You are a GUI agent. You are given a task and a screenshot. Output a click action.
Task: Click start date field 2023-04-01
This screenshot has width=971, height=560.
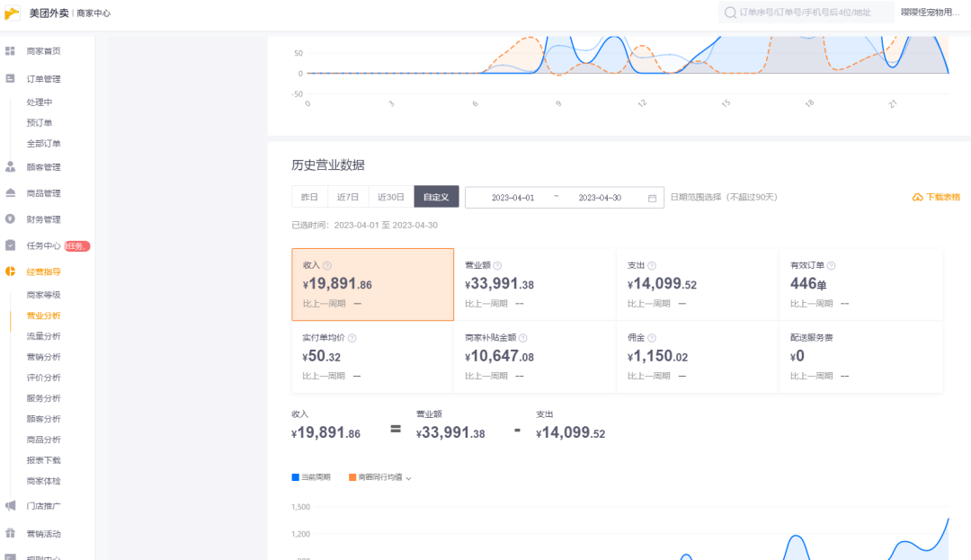click(512, 198)
